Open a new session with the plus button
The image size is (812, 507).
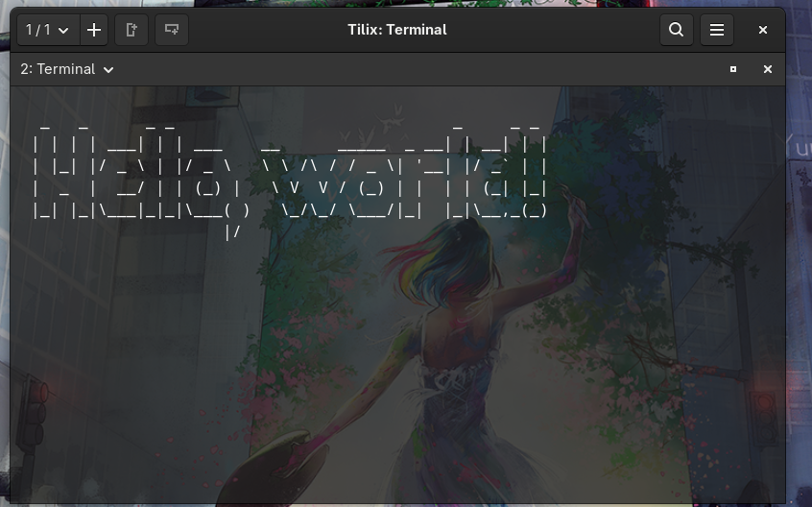pyautogui.click(x=94, y=30)
